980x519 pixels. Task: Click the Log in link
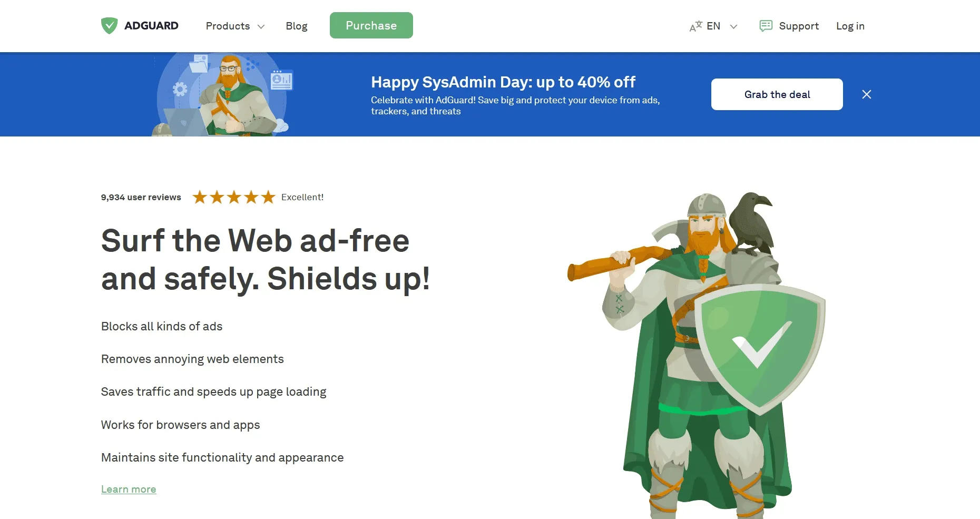click(x=850, y=26)
